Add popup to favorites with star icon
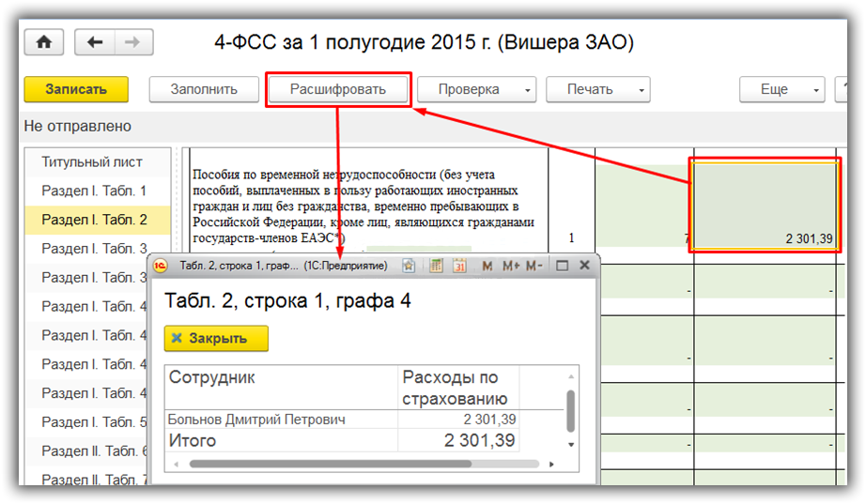This screenshot has height=504, width=866. [409, 267]
